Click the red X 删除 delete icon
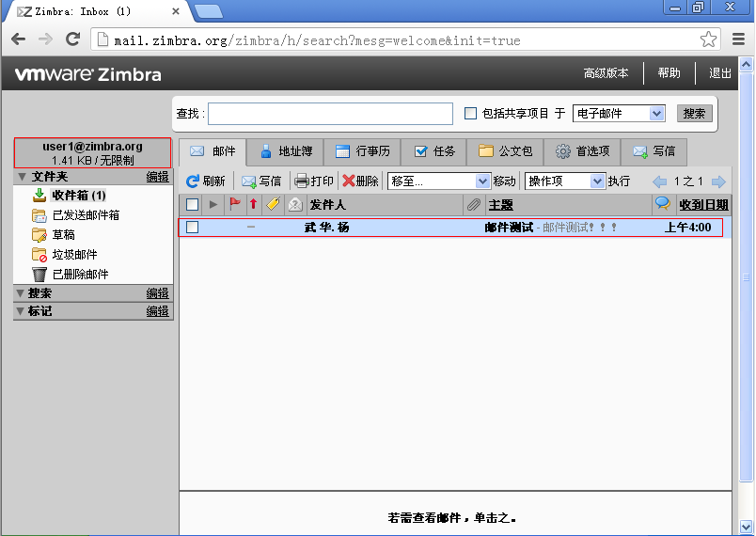This screenshot has width=756, height=536. tap(349, 181)
